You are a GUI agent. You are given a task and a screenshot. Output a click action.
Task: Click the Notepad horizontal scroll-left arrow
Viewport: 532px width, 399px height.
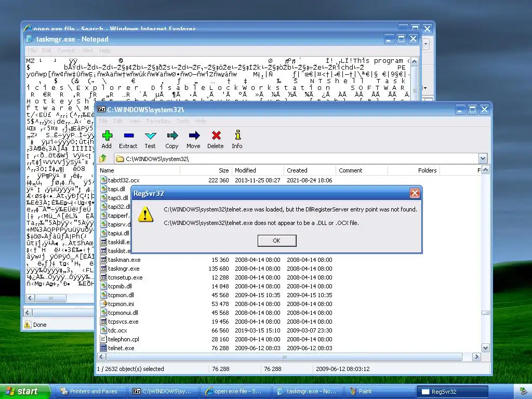click(x=30, y=298)
